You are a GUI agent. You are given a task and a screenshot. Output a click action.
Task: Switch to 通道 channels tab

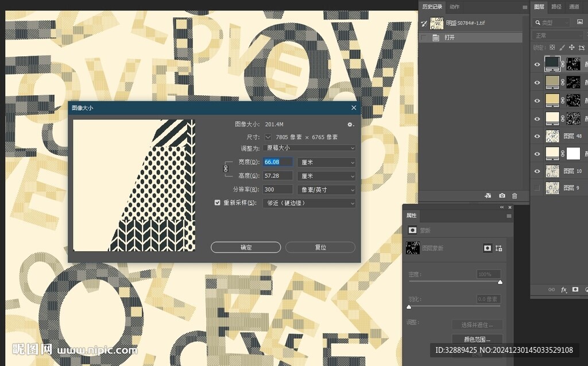coord(574,7)
